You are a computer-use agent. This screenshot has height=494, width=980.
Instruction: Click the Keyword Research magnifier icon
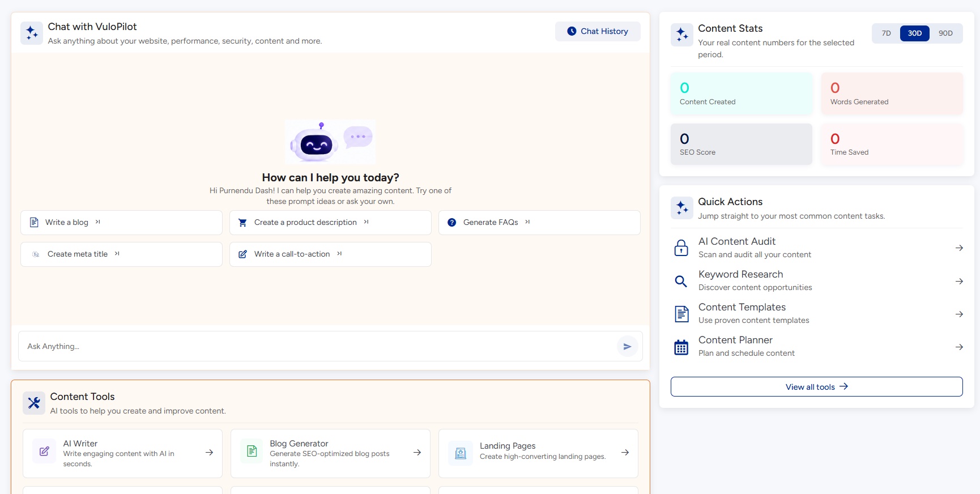click(681, 281)
